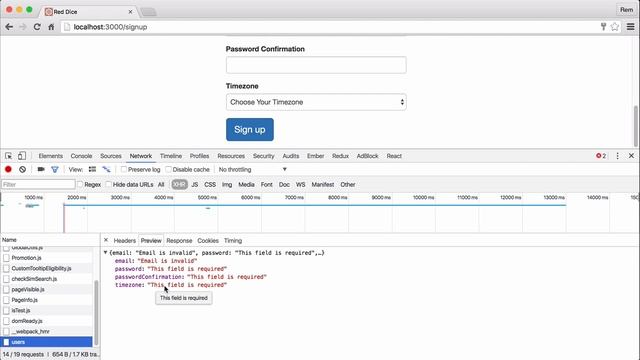Open the Console panel tab
The width and height of the screenshot is (640, 360).
[x=81, y=156]
